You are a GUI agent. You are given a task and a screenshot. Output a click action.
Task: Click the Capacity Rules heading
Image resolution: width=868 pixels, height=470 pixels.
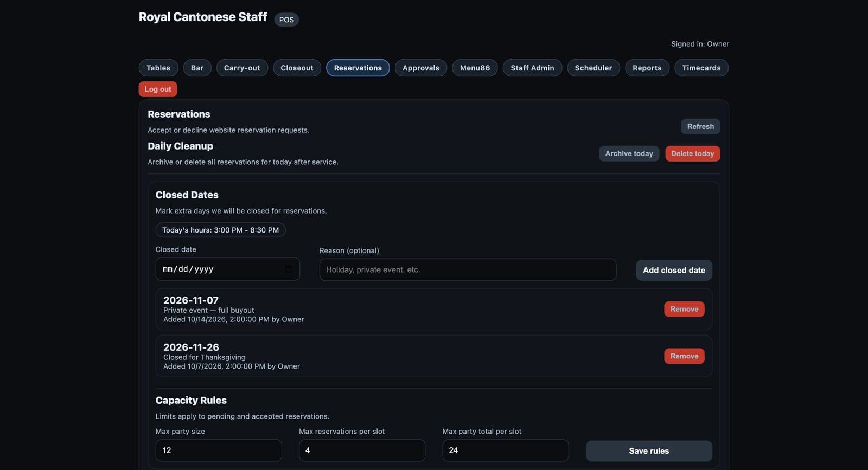pyautogui.click(x=191, y=401)
